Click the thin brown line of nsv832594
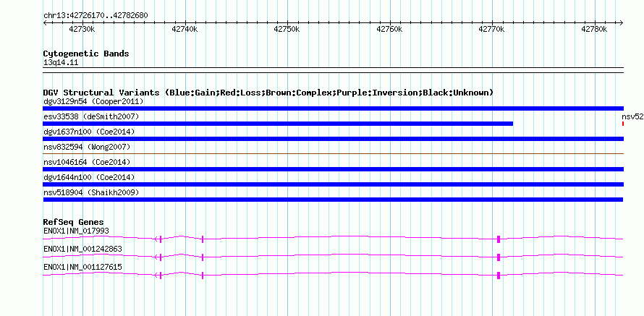The height and width of the screenshot is (316, 644). [333, 154]
